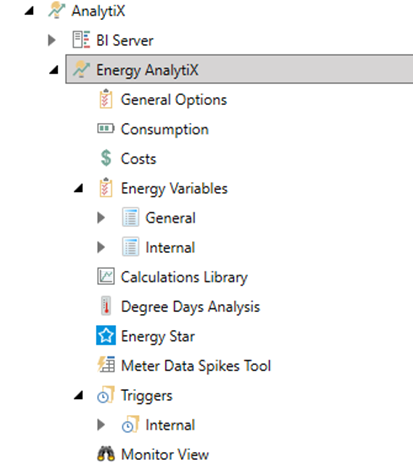413x472 pixels.
Task: Click the Monitor View binoculars icon
Action: (106, 454)
